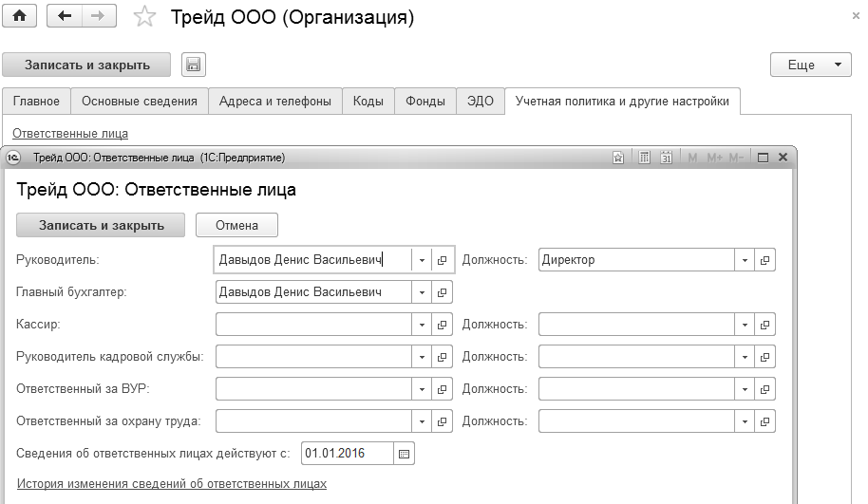
Task: Click the Ответственный за ВУР input field
Action: point(313,389)
